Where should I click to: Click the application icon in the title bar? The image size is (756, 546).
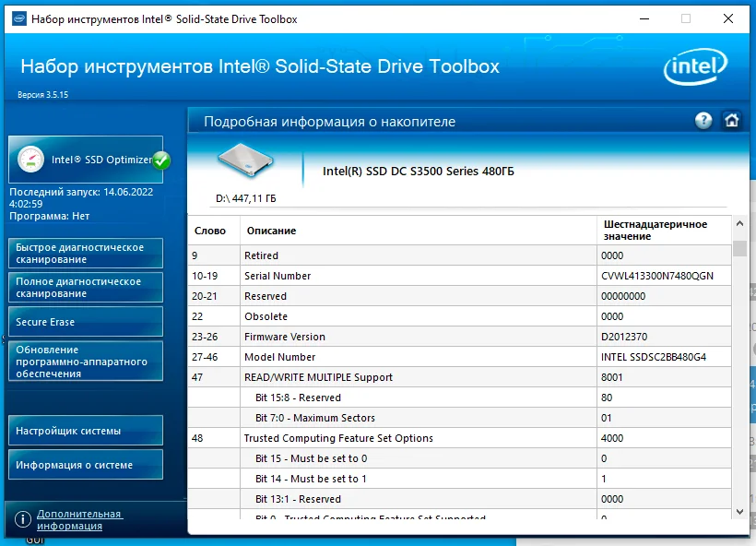point(18,18)
